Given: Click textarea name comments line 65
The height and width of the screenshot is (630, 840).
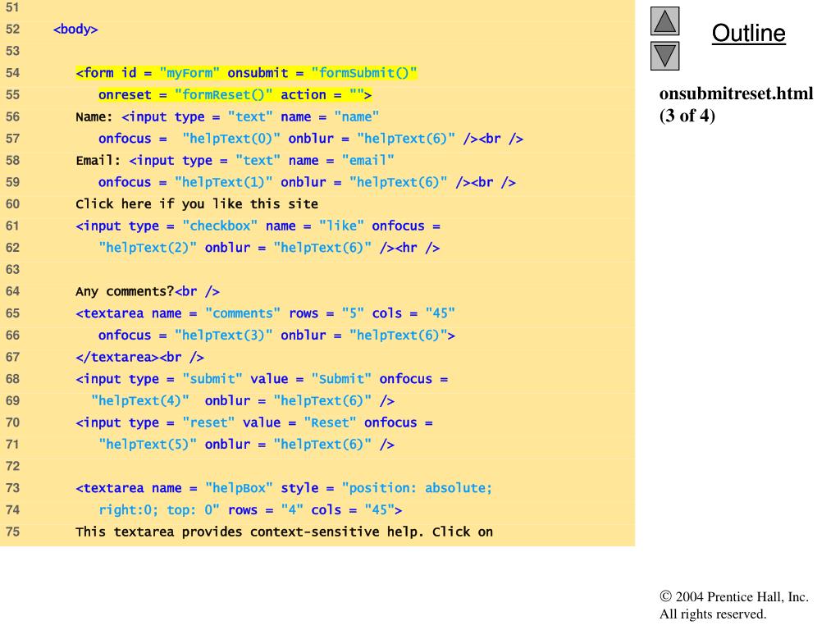Looking at the screenshot, I should [265, 313].
